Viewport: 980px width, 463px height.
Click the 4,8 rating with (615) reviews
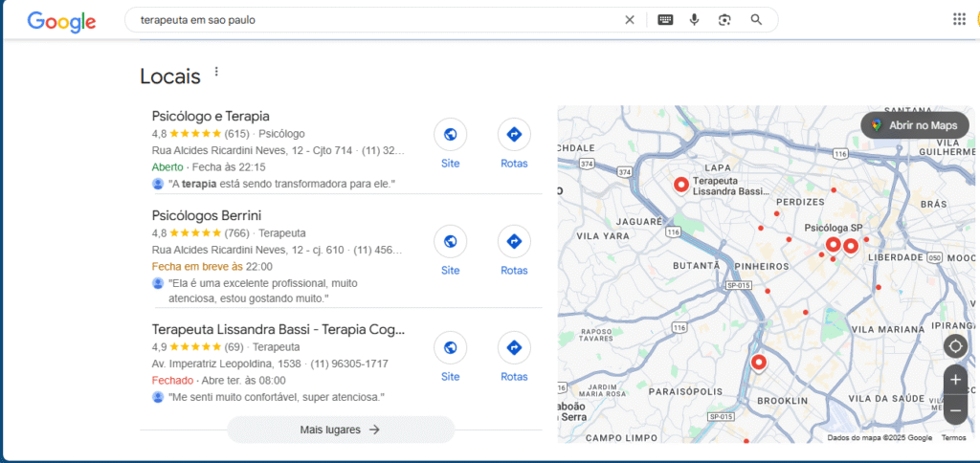(201, 134)
